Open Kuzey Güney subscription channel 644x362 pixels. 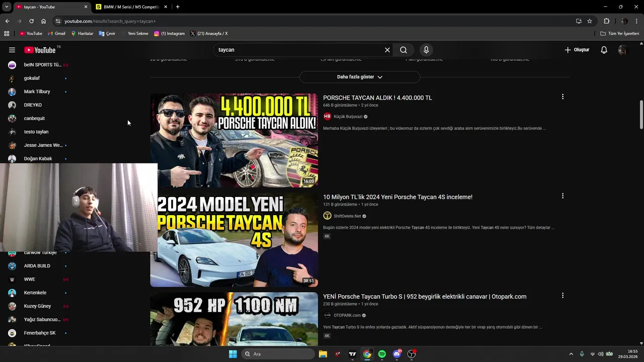(x=38, y=306)
